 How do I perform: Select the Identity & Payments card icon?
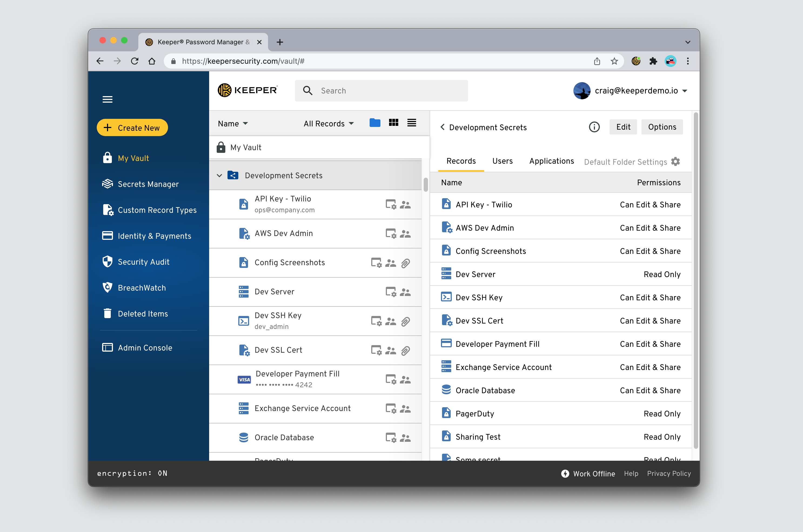(x=107, y=235)
